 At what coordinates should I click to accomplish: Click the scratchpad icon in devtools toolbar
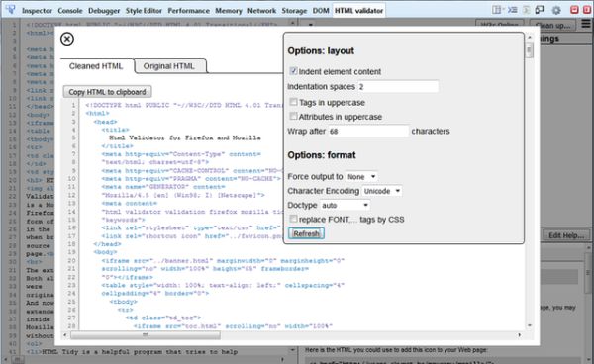tap(527, 10)
